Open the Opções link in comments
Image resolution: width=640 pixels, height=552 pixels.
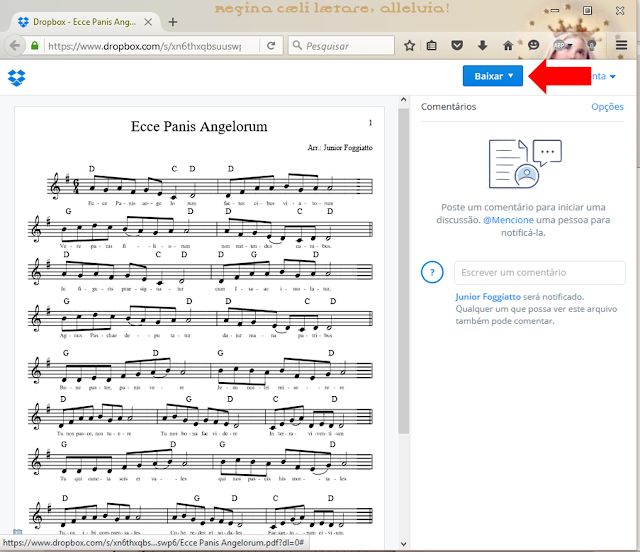[607, 107]
